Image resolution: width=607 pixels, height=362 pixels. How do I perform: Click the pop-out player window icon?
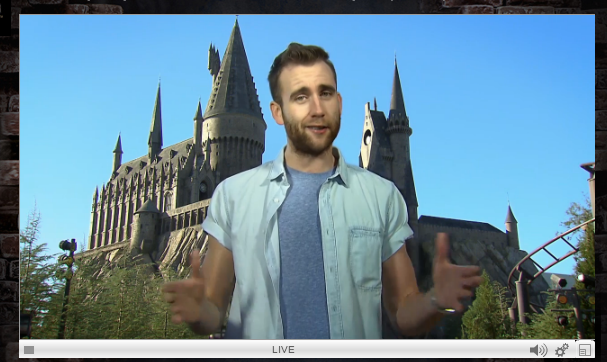(x=585, y=350)
